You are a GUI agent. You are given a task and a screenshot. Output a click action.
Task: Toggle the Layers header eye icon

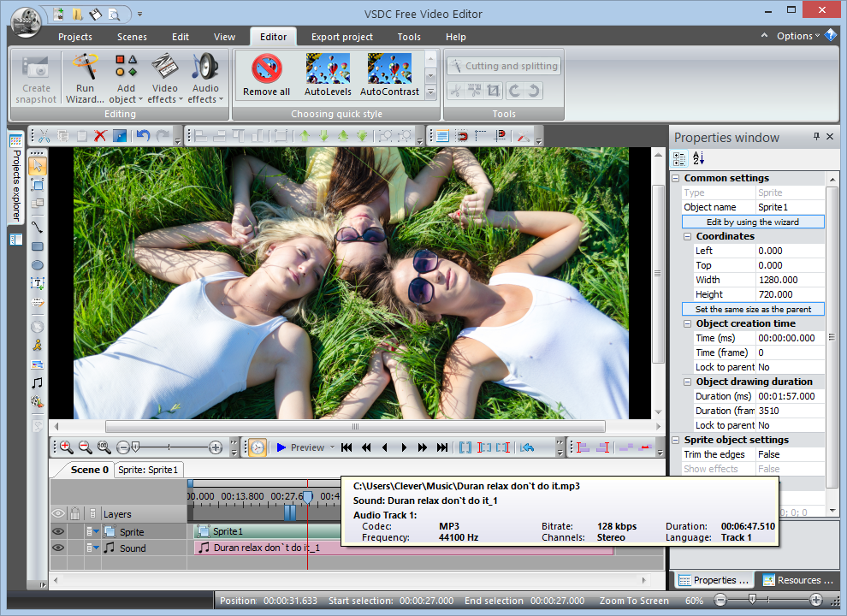(58, 514)
